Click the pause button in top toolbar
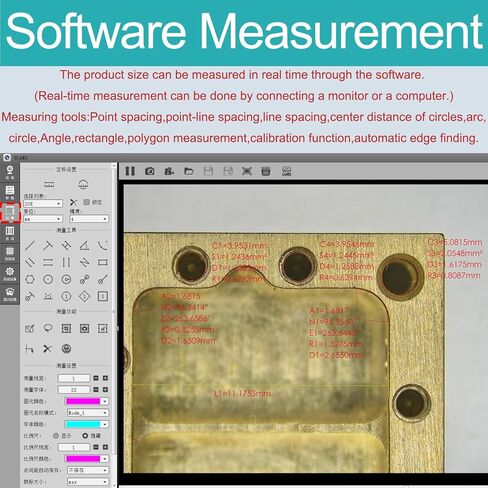The height and width of the screenshot is (488, 488). 130,171
